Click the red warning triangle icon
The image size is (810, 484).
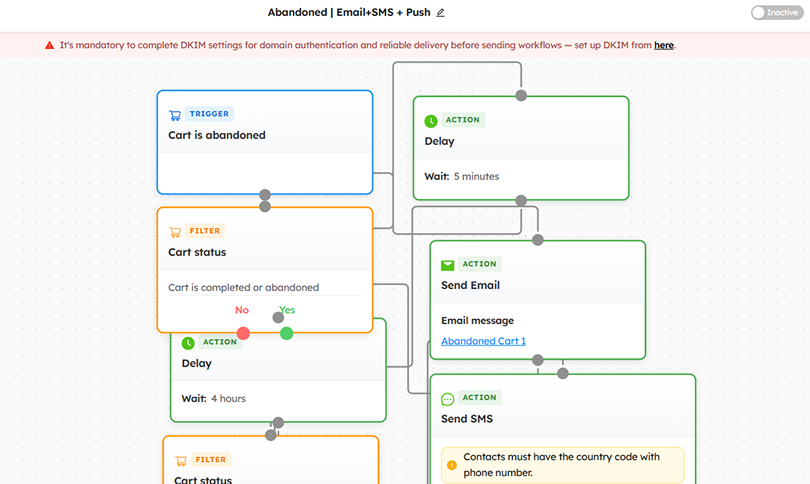50,45
